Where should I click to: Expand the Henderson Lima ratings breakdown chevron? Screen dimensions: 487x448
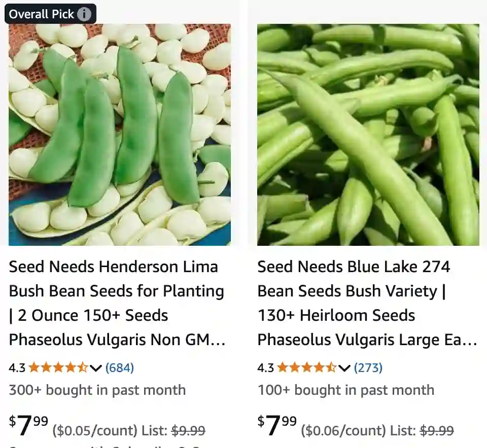click(95, 369)
